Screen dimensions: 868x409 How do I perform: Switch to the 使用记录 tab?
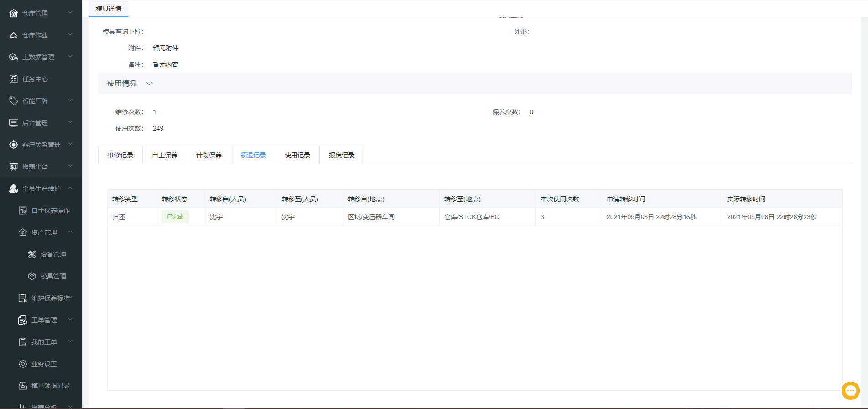click(x=297, y=155)
